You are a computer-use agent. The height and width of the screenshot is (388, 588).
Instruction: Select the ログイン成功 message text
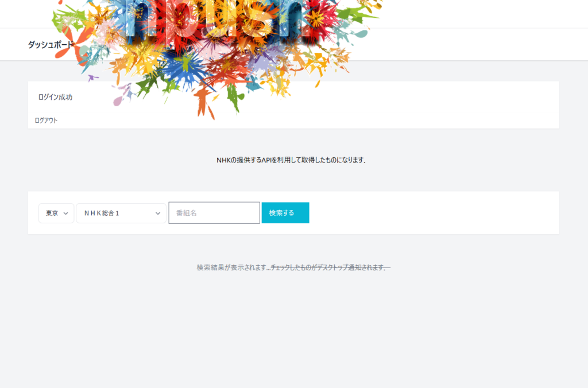coord(55,97)
